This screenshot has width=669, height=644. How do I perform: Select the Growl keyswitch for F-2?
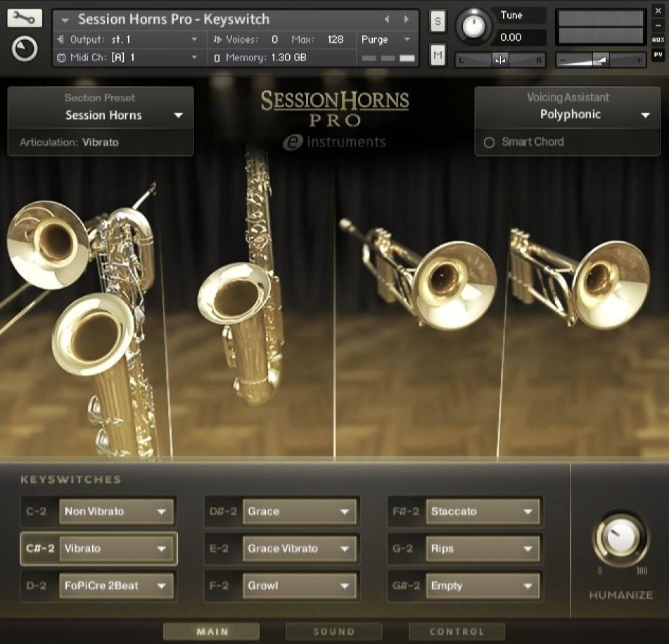[299, 586]
